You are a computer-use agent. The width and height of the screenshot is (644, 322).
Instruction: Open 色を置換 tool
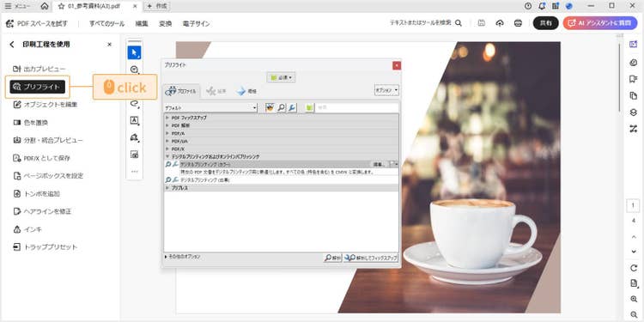click(x=30, y=123)
